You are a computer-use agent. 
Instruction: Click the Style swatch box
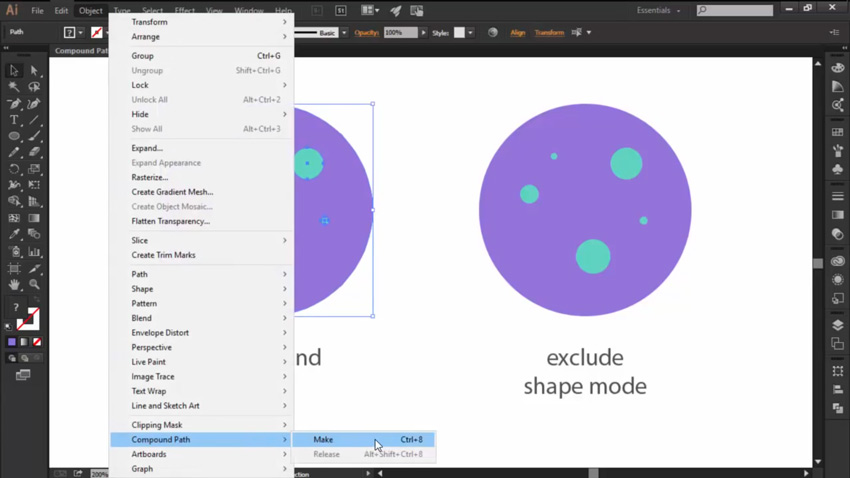click(x=459, y=33)
